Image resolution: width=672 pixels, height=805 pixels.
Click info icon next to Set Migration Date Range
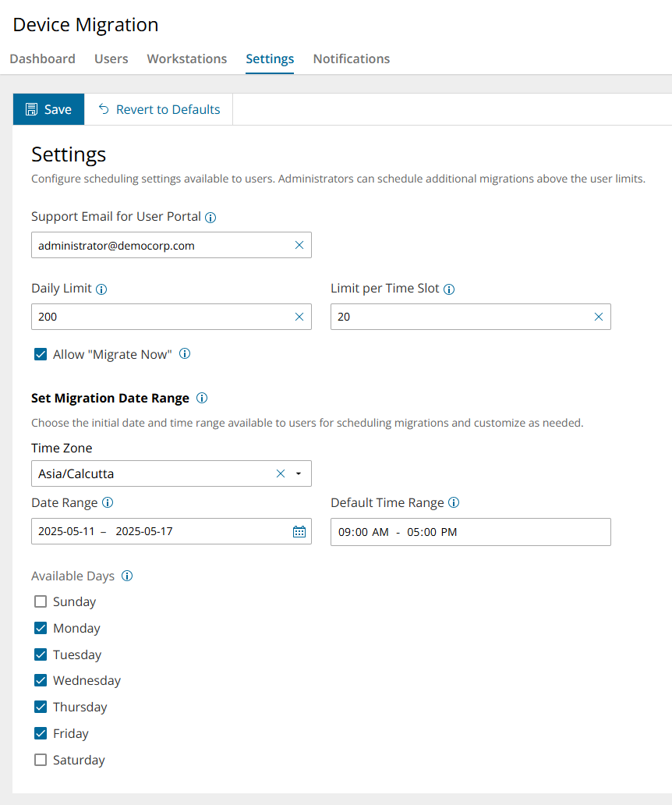(x=202, y=399)
